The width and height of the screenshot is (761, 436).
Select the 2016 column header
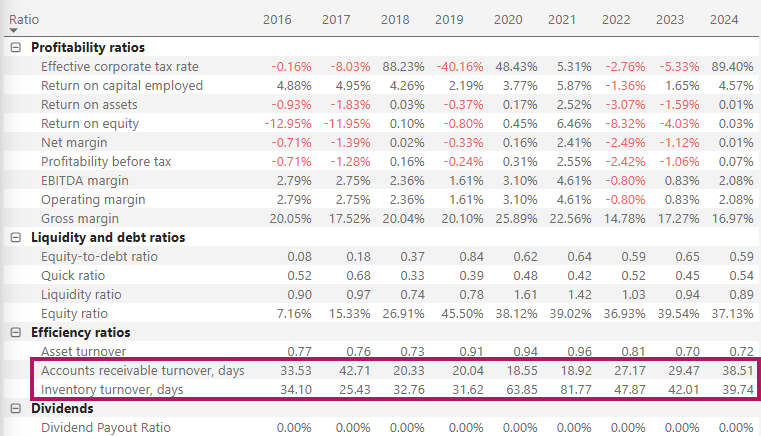tap(280, 19)
